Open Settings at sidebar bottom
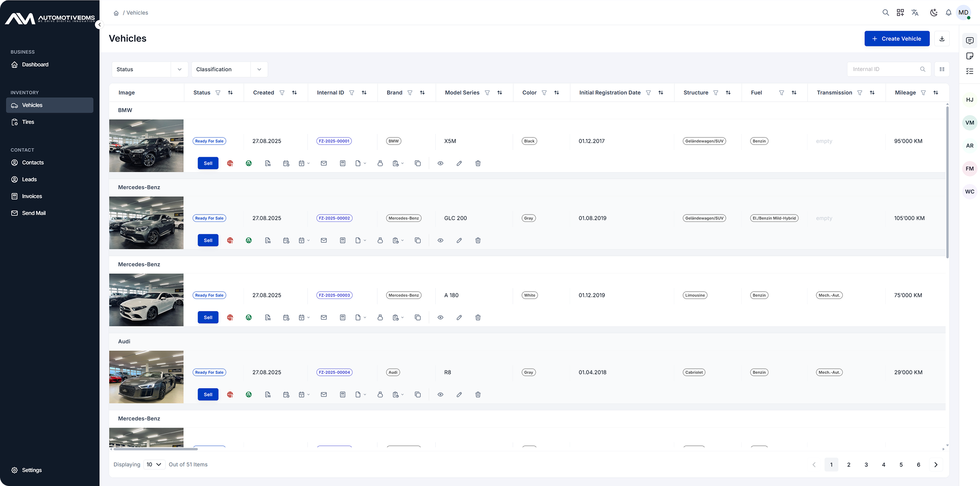980x486 pixels. click(x=50, y=470)
